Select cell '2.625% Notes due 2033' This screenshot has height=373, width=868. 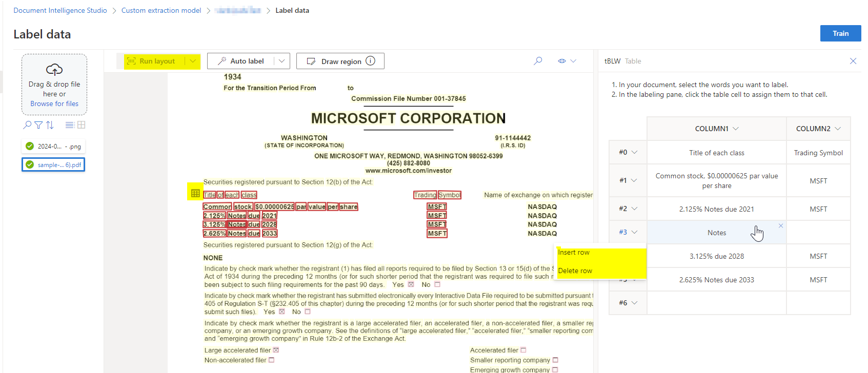[717, 280]
